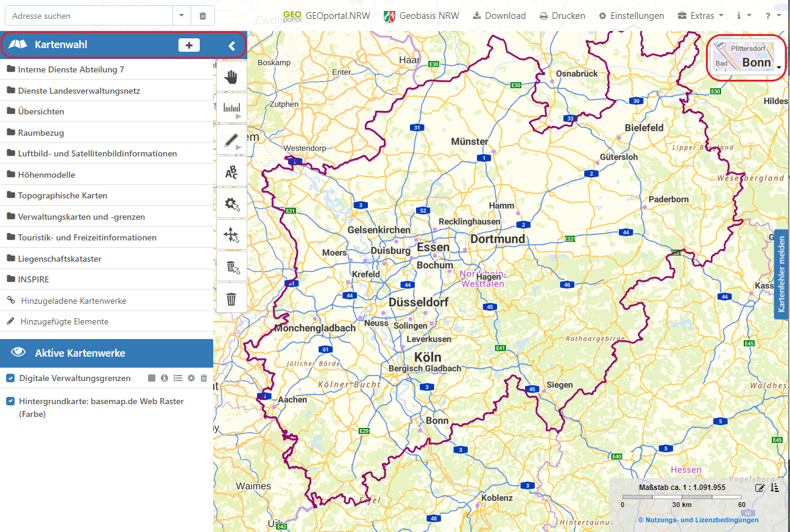790x532 pixels.
Task: Select the hand pan tool
Action: click(x=231, y=77)
